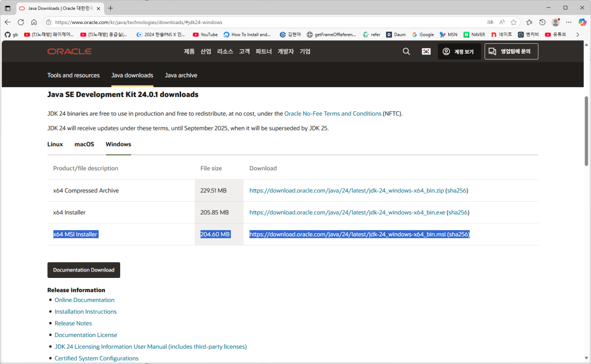591x364 pixels.
Task: Search the Oracle site
Action: pos(406,52)
